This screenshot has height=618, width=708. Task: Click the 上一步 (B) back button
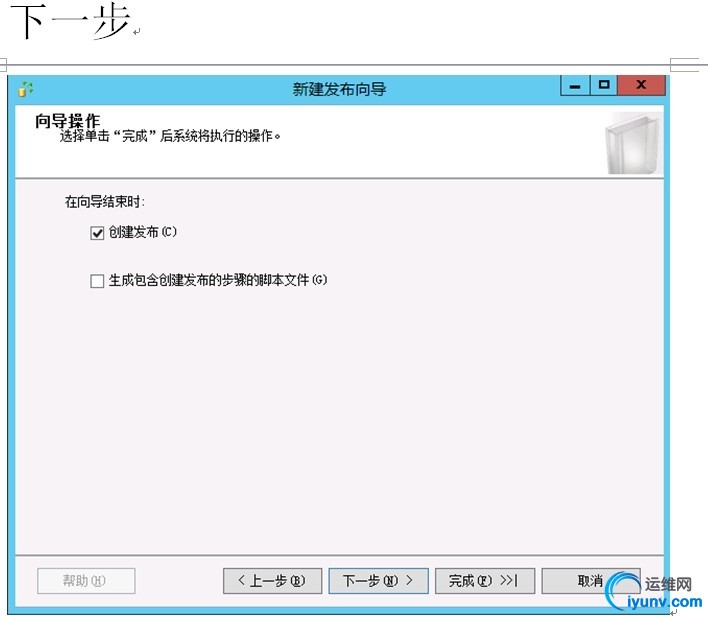[x=272, y=581]
